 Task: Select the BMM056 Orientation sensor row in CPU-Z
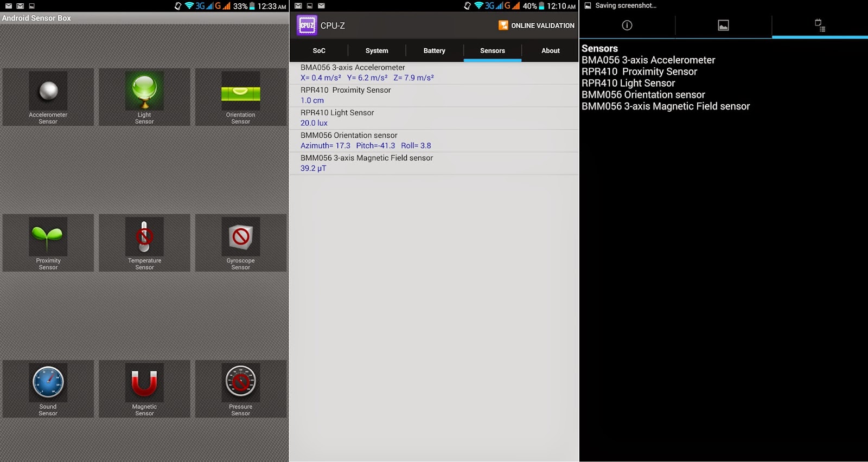pos(434,140)
